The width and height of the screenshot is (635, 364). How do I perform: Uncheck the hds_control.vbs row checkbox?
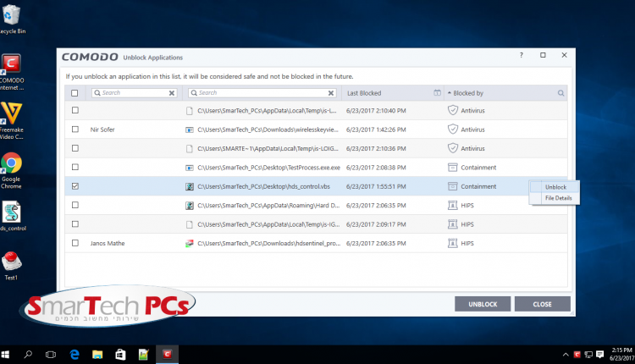pyautogui.click(x=75, y=186)
